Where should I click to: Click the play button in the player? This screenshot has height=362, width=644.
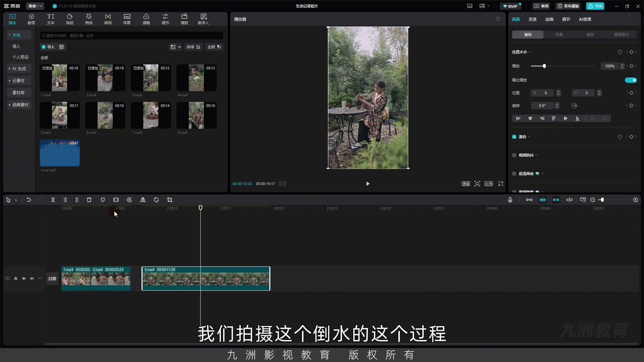pos(368,184)
